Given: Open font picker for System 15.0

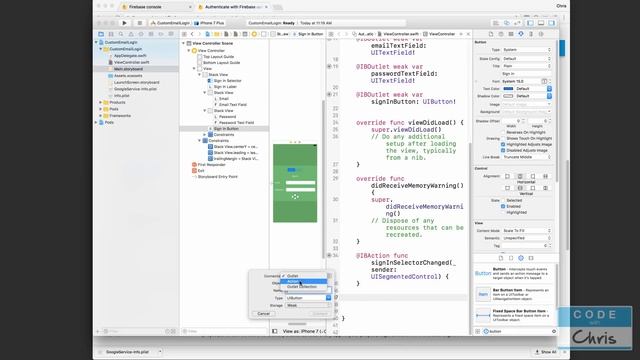Looking at the screenshot, I should 544,81.
